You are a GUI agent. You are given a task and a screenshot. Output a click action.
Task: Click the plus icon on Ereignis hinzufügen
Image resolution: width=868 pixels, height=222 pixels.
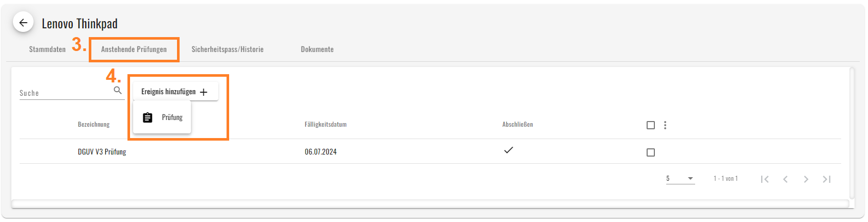[204, 92]
